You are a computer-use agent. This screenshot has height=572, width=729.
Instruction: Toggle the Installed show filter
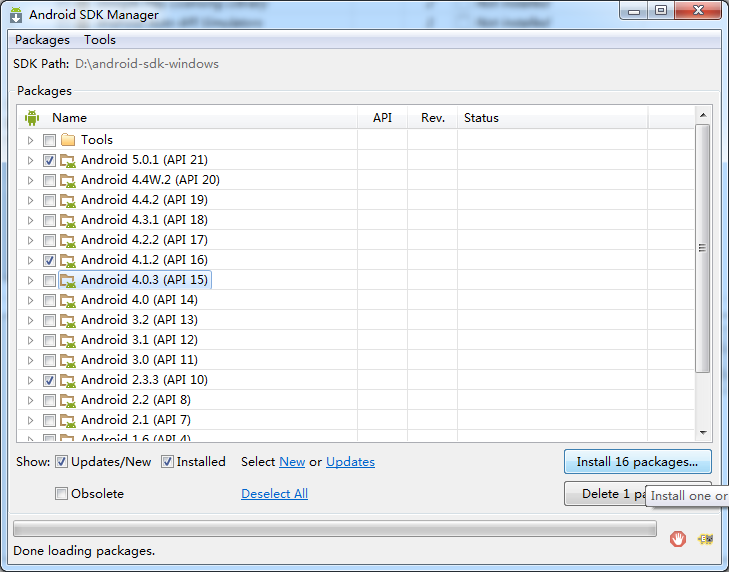(167, 462)
